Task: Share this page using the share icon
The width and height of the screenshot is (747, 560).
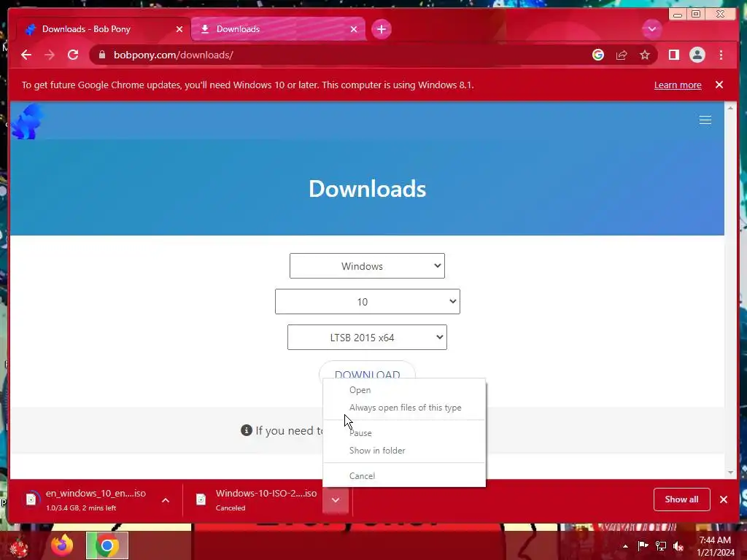Action: (x=622, y=55)
